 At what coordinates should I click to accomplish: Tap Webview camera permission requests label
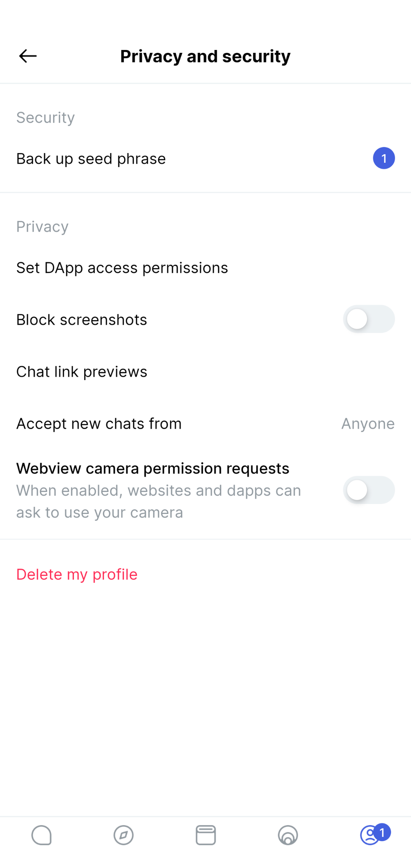click(153, 468)
